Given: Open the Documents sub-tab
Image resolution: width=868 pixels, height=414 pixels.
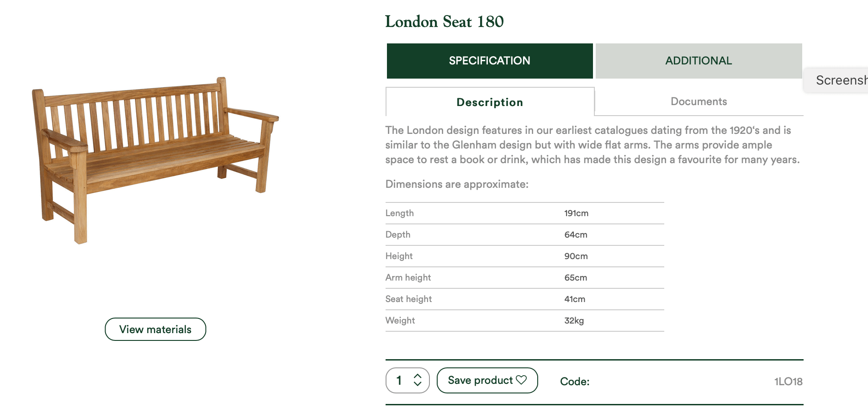Looking at the screenshot, I should [x=699, y=101].
